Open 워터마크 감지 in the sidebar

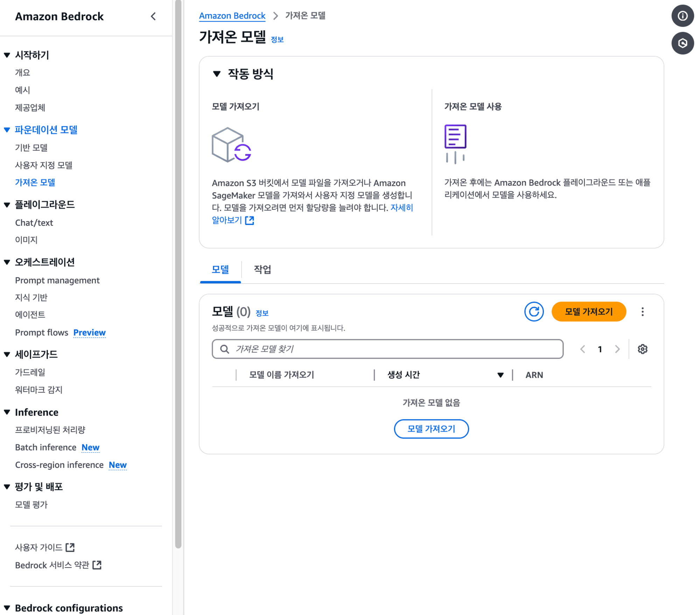click(39, 390)
